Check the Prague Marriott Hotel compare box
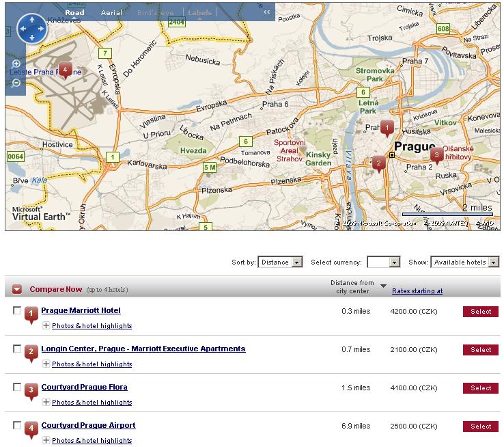This screenshot has height=447, width=504. [17, 311]
